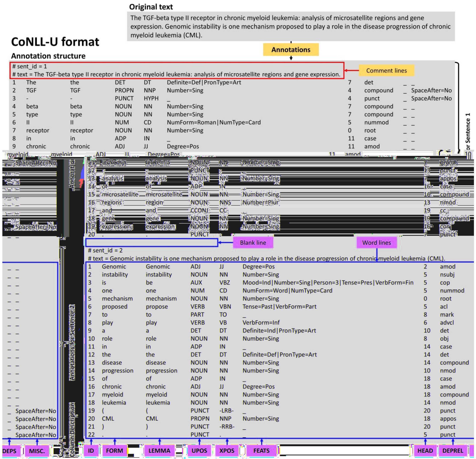Select the XPOS column label
This screenshot has height=459, width=476.
pos(227,451)
